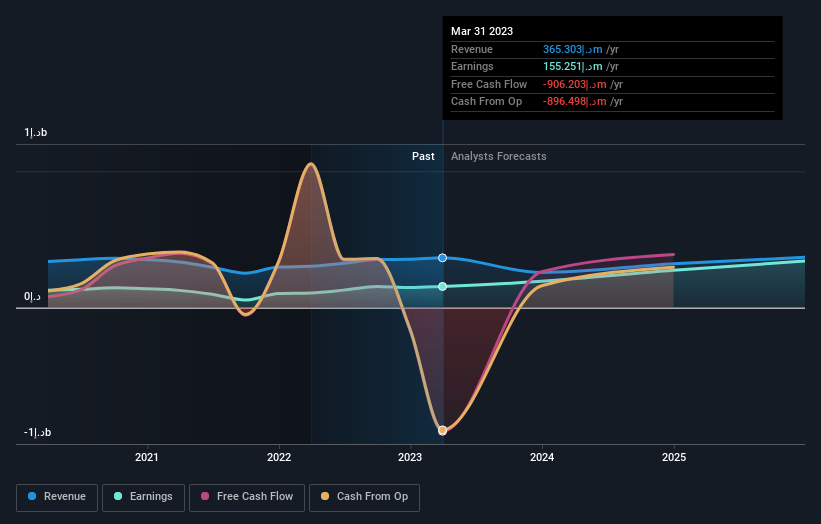
Task: Select the 2024 x-axis label
Action: (542, 457)
